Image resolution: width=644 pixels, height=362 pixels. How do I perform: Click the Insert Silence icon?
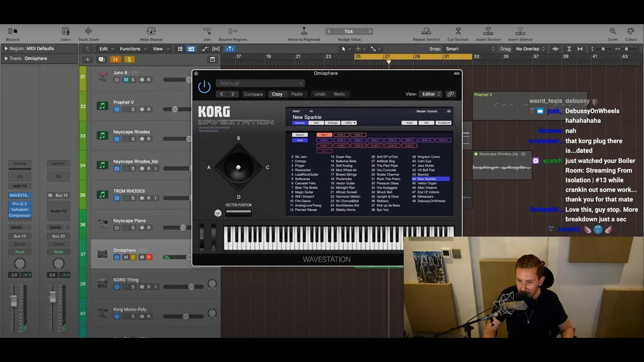520,31
